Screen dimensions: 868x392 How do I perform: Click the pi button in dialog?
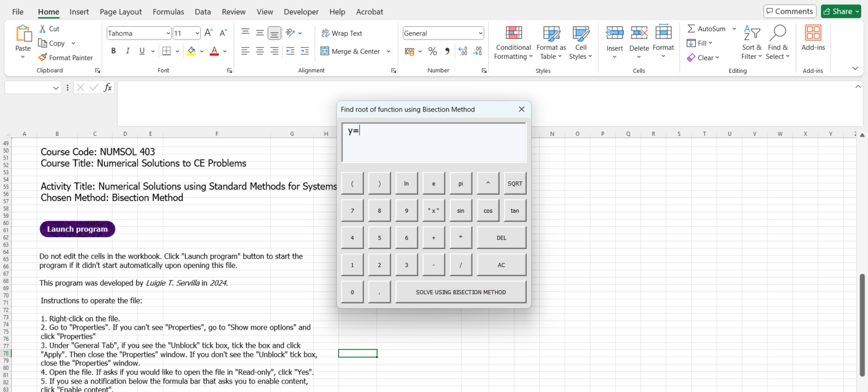point(461,183)
